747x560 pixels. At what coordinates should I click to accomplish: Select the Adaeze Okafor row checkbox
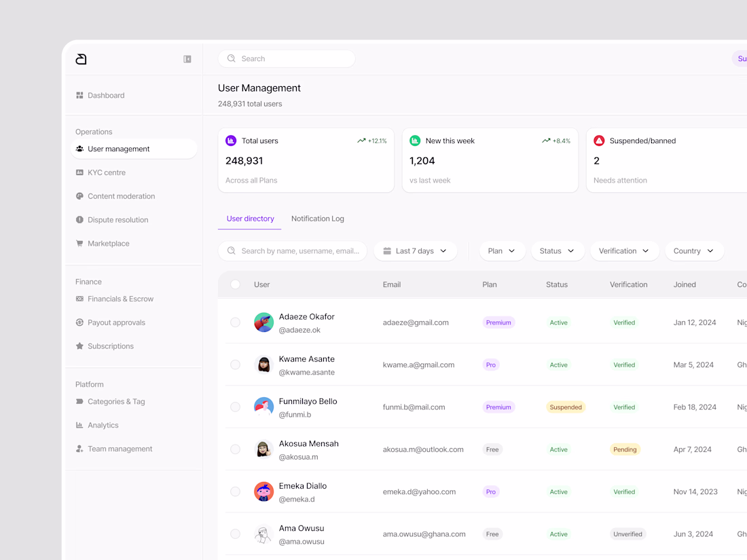click(x=236, y=322)
